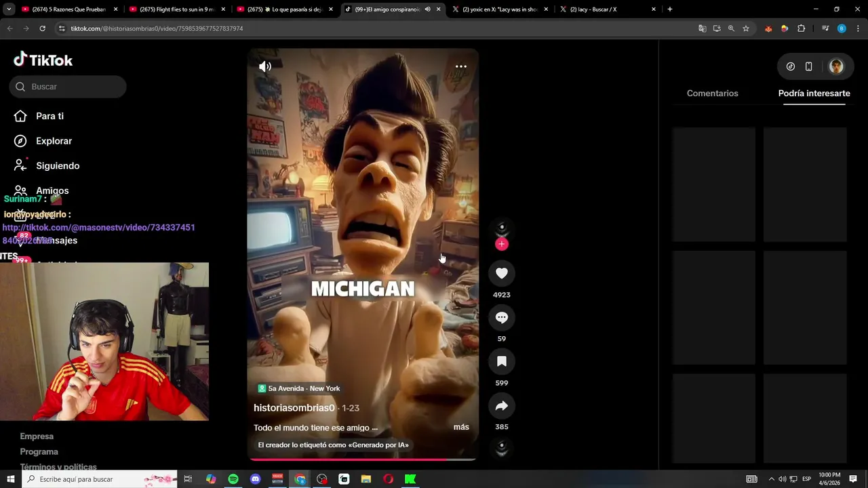Like the video with the heart icon
This screenshot has width=868, height=488.
(502, 273)
